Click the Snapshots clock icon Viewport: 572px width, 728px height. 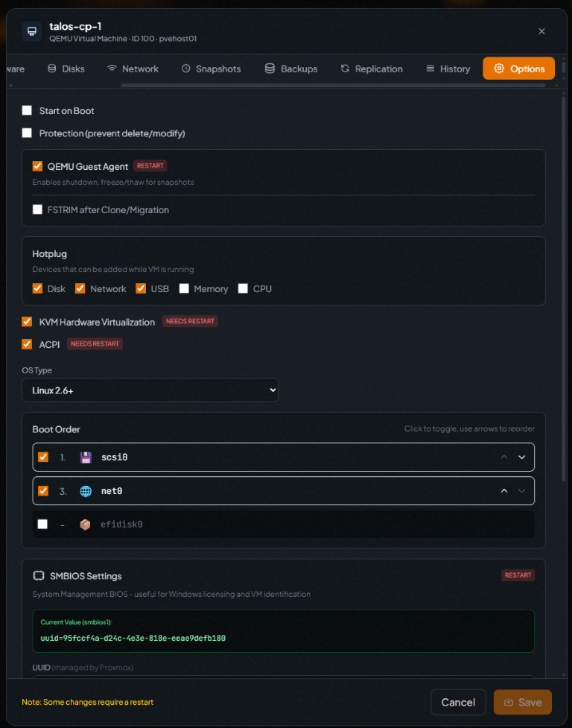185,69
